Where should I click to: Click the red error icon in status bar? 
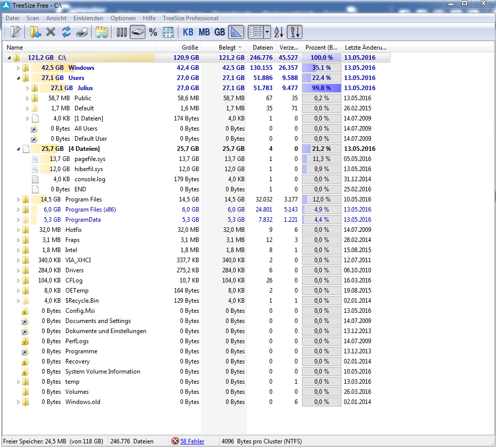[x=175, y=441]
